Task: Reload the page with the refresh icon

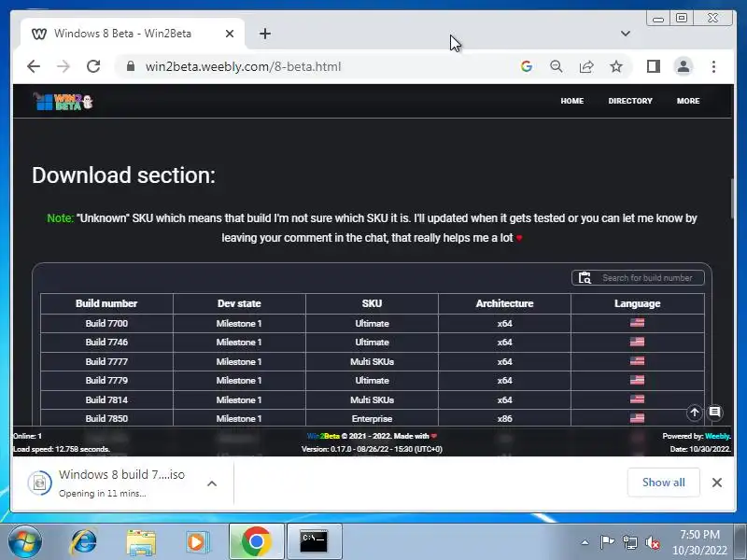Action: (93, 66)
